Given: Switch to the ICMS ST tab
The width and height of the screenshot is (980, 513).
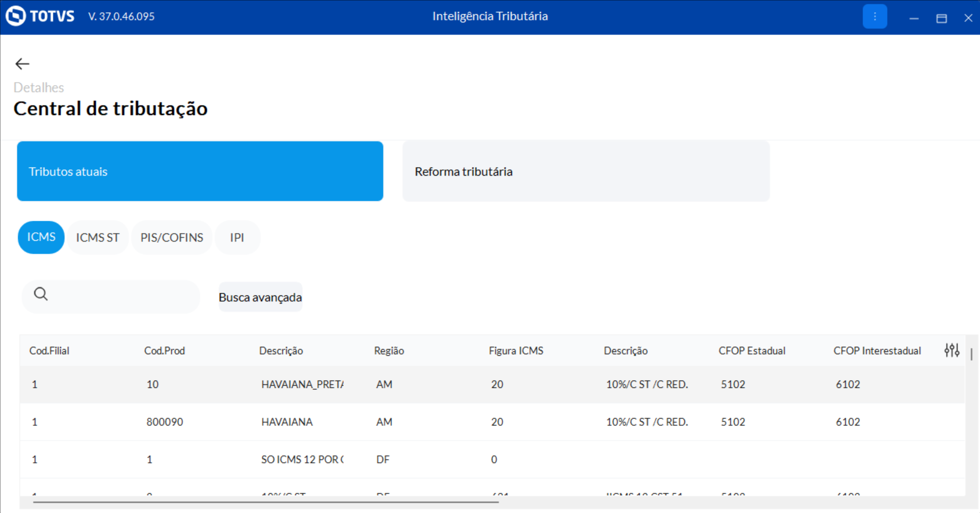Looking at the screenshot, I should (98, 238).
